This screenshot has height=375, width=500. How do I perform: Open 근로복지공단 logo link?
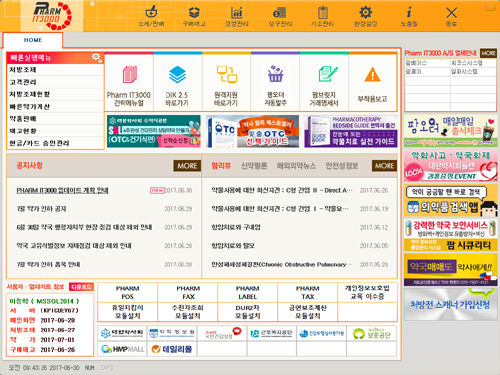click(271, 333)
